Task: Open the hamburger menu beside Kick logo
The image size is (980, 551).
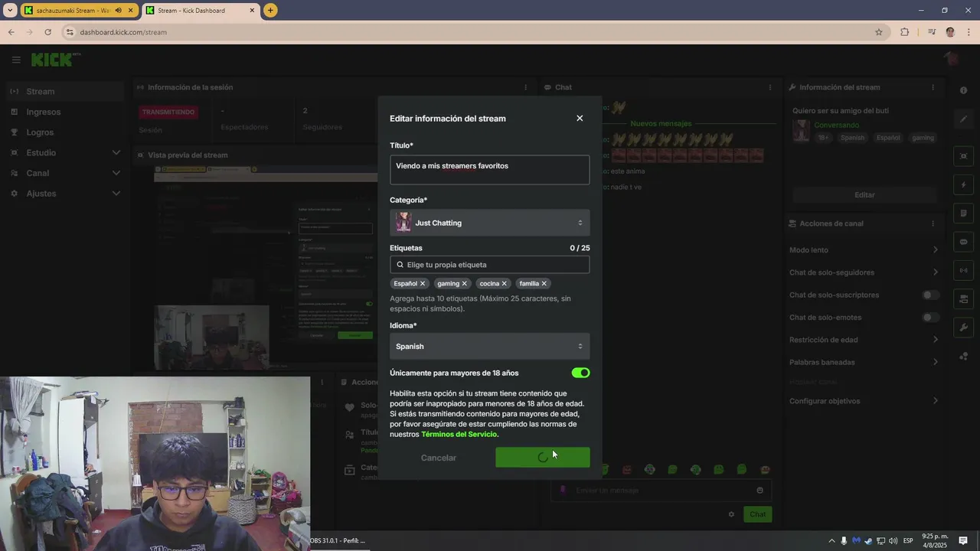Action: coord(16,60)
